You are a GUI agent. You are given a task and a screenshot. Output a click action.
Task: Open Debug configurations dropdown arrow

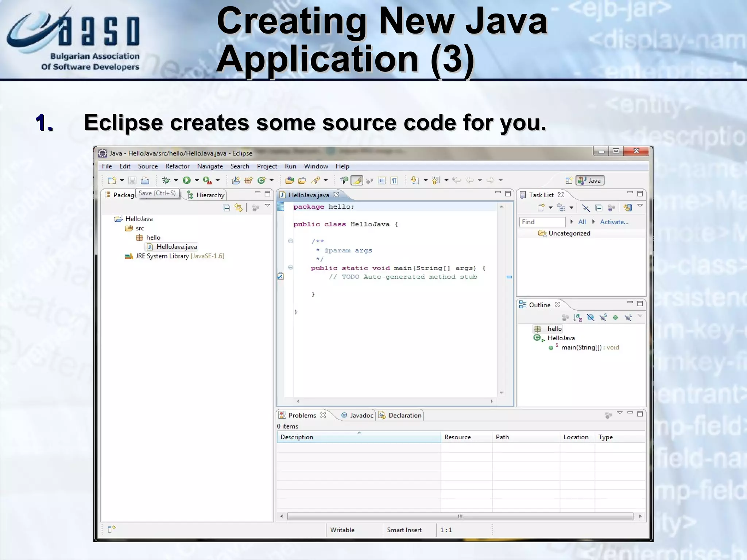click(176, 180)
